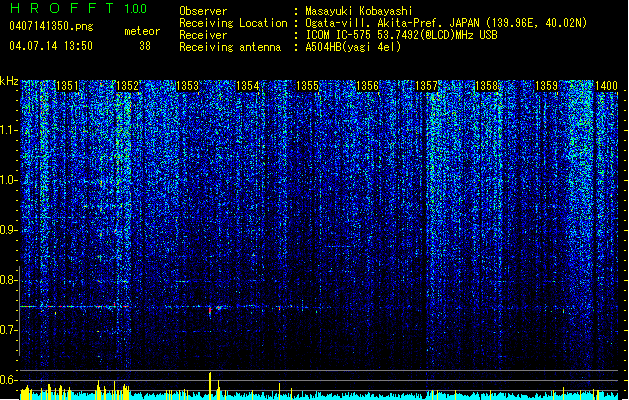Click the meteor count 38

pos(145,46)
